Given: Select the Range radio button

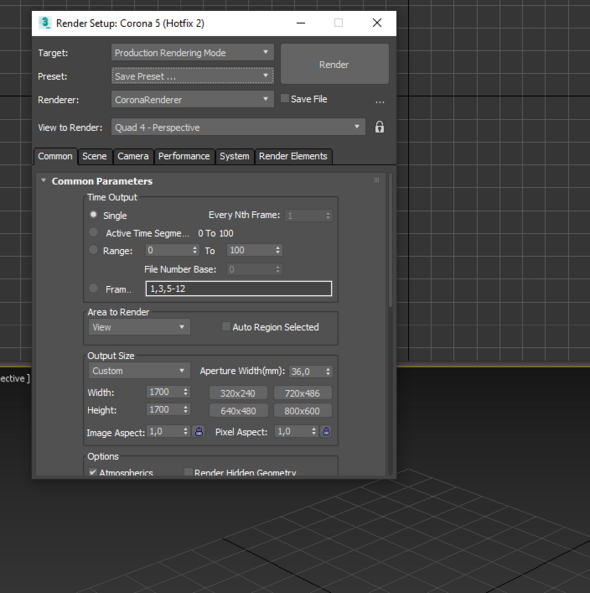Looking at the screenshot, I should 93,250.
